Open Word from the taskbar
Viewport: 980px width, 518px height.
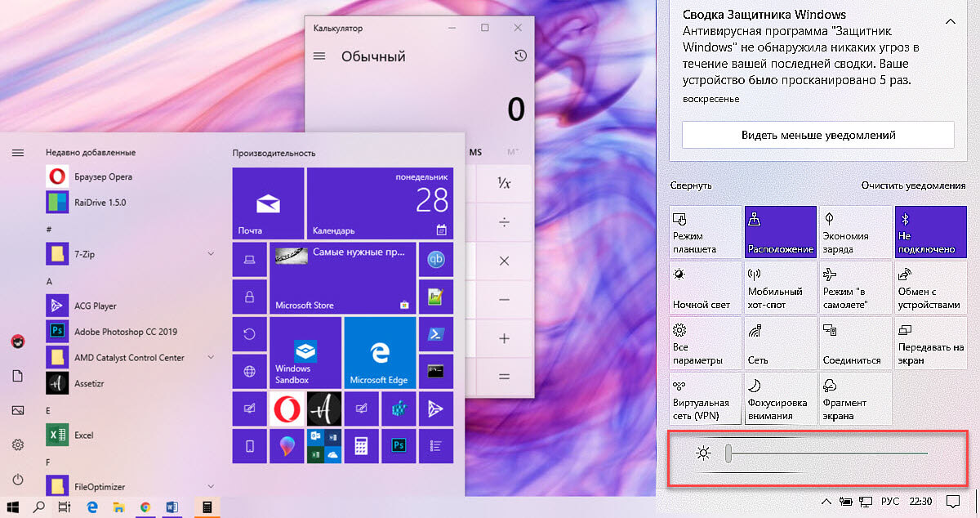tap(171, 507)
